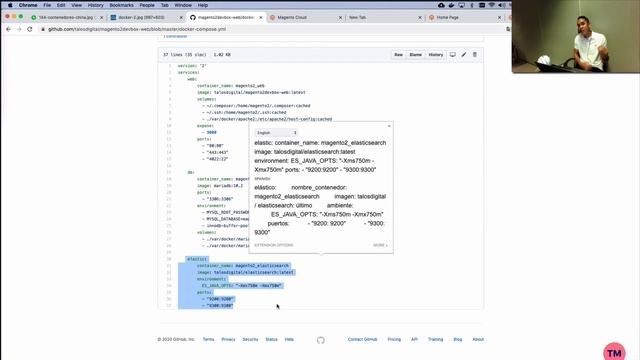Open the File menu
Viewport: 640px width, 360px height.
(x=47, y=5)
